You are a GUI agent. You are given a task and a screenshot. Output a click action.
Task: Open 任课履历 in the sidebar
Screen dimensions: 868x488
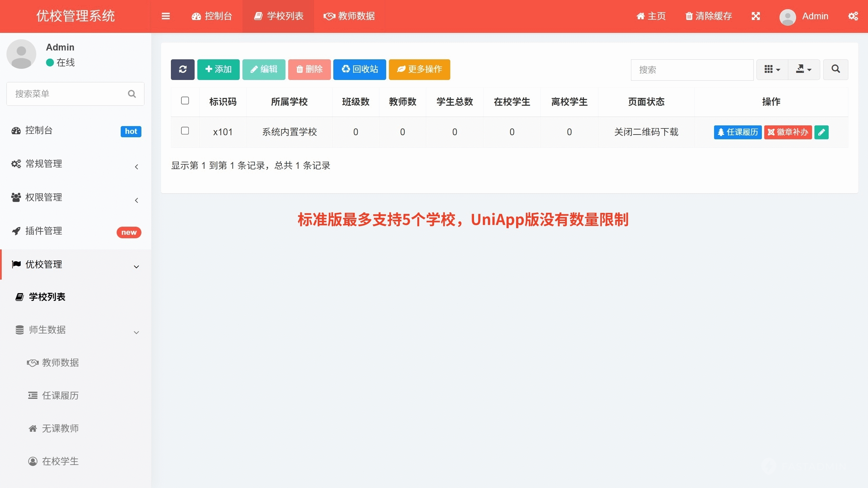point(76,396)
